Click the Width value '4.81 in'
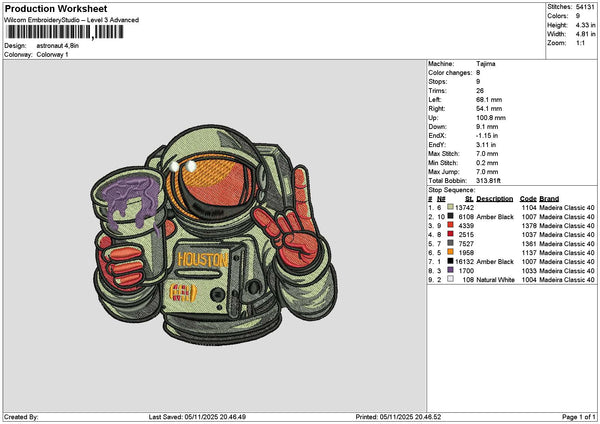Viewport: 600px width, 424px height. coord(585,34)
